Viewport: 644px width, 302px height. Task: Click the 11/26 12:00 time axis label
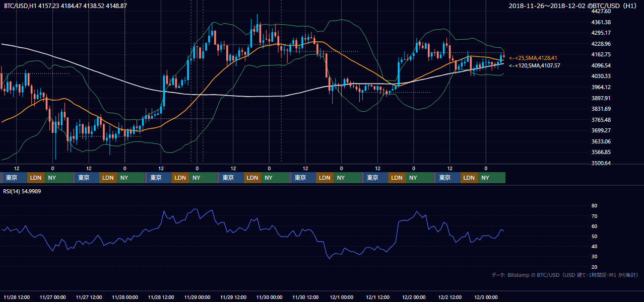[16, 297]
